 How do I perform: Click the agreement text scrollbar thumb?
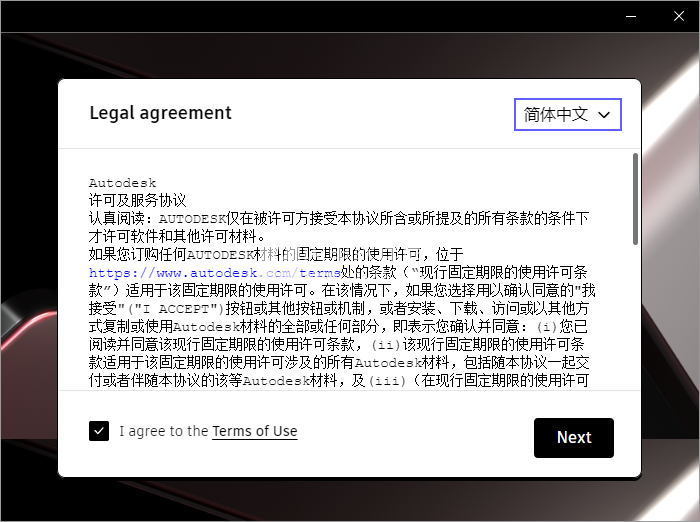point(635,199)
